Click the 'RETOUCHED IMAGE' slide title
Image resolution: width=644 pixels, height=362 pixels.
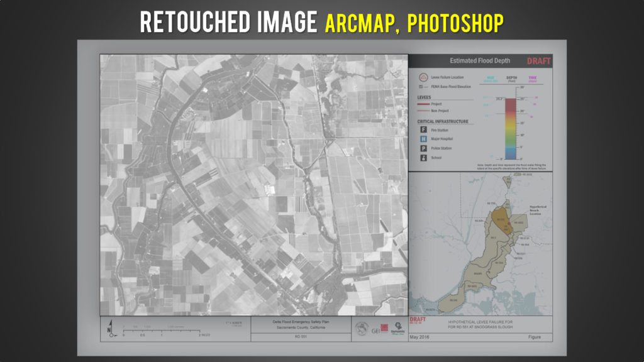pyautogui.click(x=228, y=22)
